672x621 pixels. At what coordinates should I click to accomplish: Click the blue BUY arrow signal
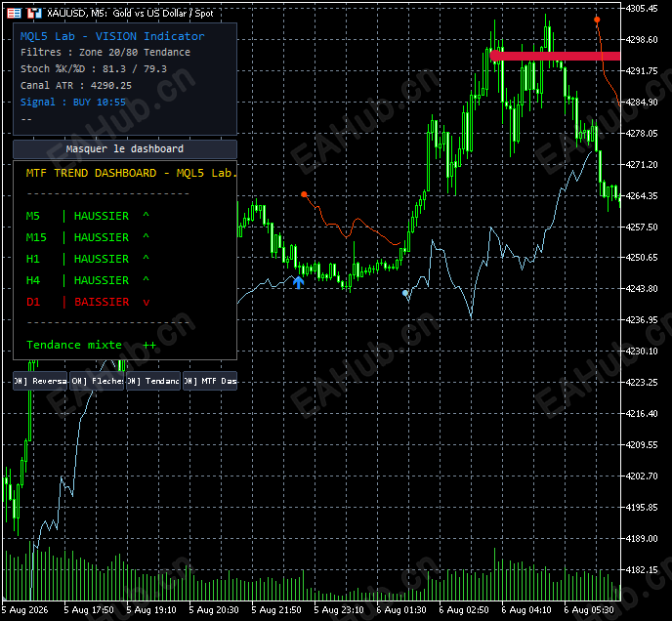[x=298, y=282]
